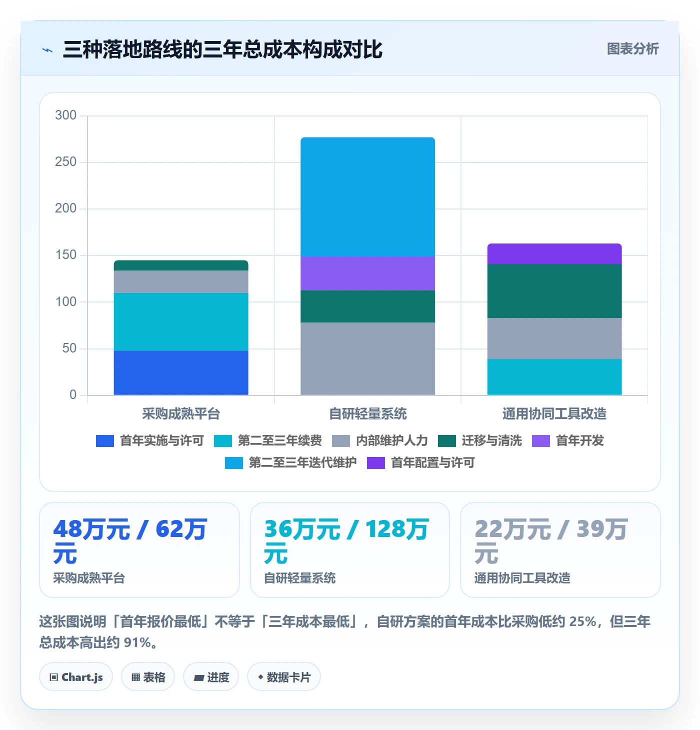Click the green top segment of 采购成熟平台 bar
700x730 pixels.
point(181,265)
